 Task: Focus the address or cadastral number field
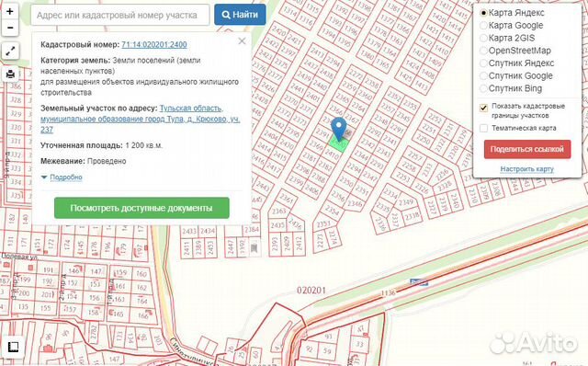coord(120,15)
